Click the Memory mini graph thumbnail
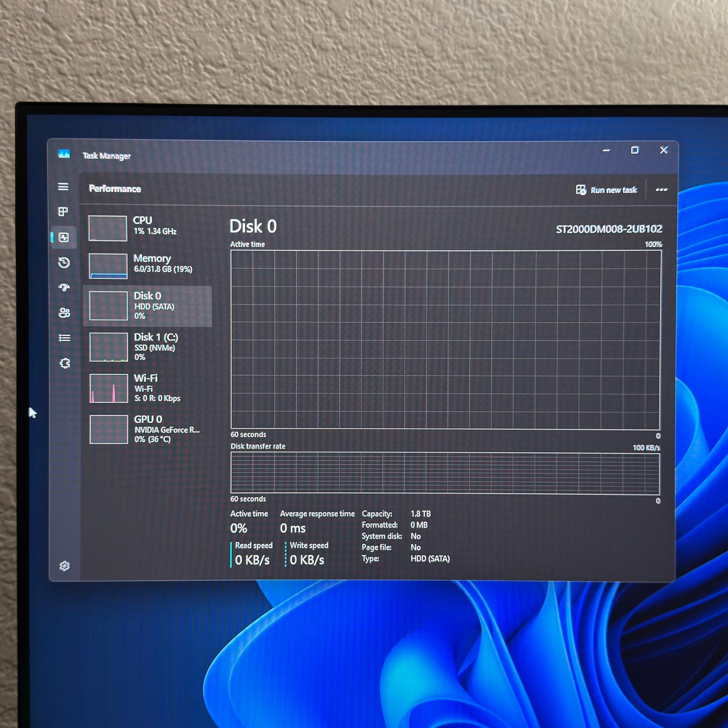Image resolution: width=728 pixels, height=728 pixels. 108,266
